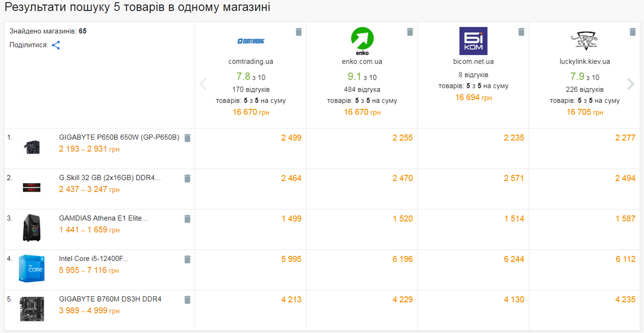Delete GIGABYTE B760M DS3H motherboard from list

188,300
